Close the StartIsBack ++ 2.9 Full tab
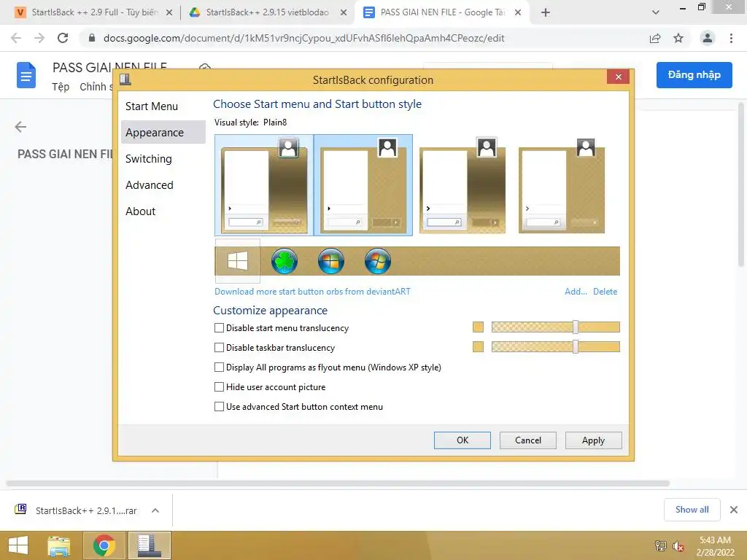Image resolution: width=747 pixels, height=560 pixels. coord(169,13)
